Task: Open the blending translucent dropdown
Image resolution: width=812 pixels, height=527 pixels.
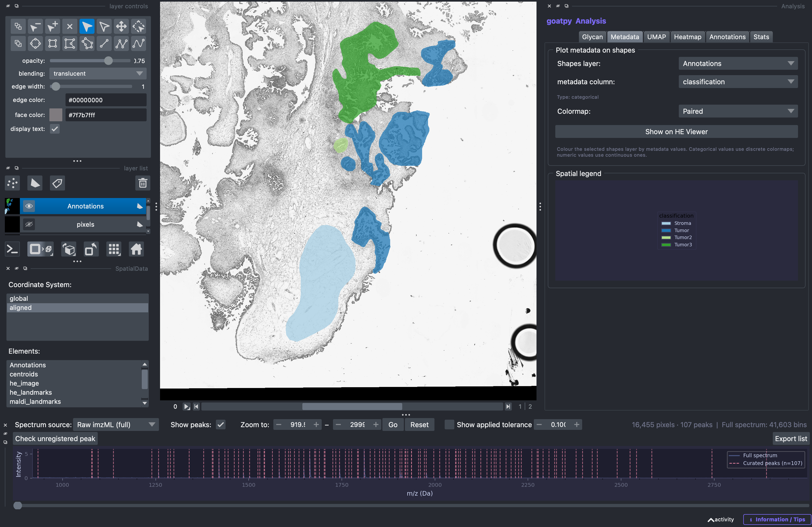Action: pyautogui.click(x=98, y=74)
